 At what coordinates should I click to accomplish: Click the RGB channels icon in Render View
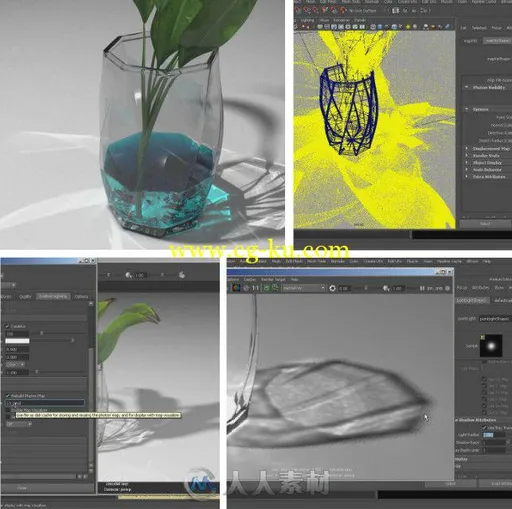click(236, 288)
